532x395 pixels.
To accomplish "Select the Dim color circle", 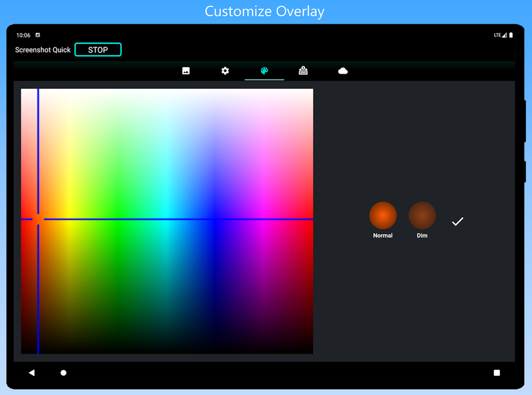I will (422, 216).
